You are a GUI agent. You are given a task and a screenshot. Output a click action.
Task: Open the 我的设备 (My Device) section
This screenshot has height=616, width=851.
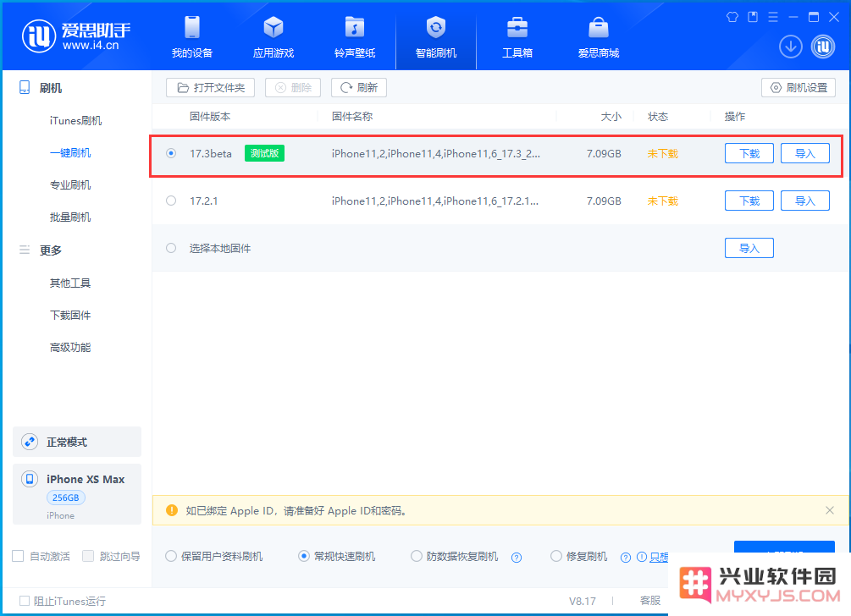point(192,36)
